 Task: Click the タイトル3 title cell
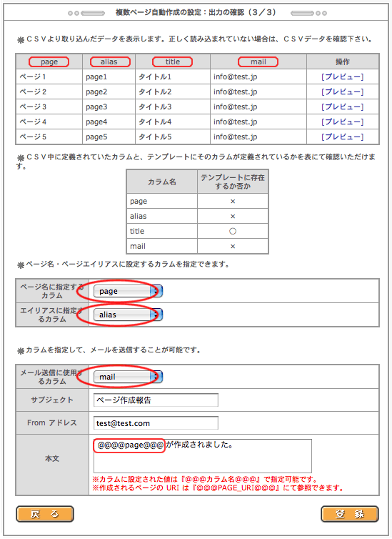point(173,107)
